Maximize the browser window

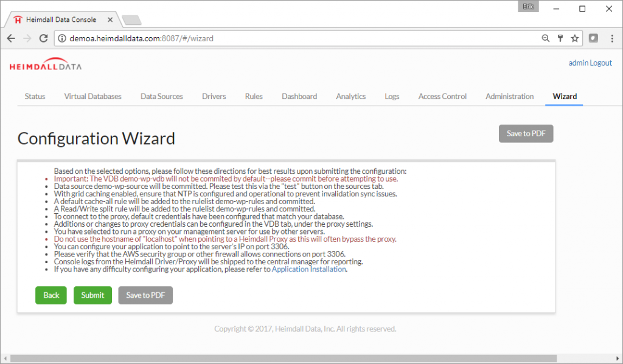pos(582,9)
